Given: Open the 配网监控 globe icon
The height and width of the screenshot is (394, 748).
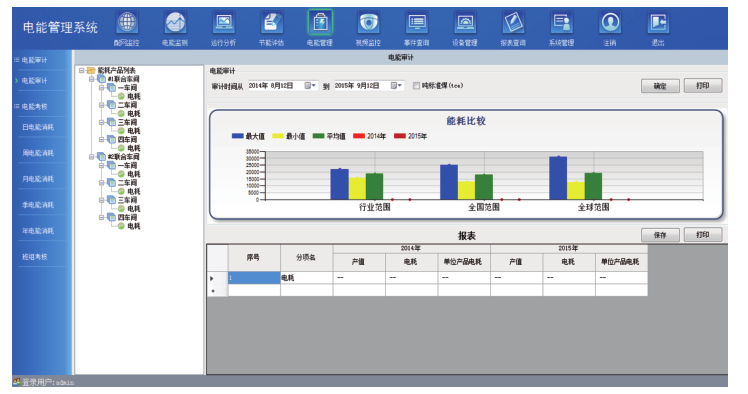Looking at the screenshot, I should (127, 22).
